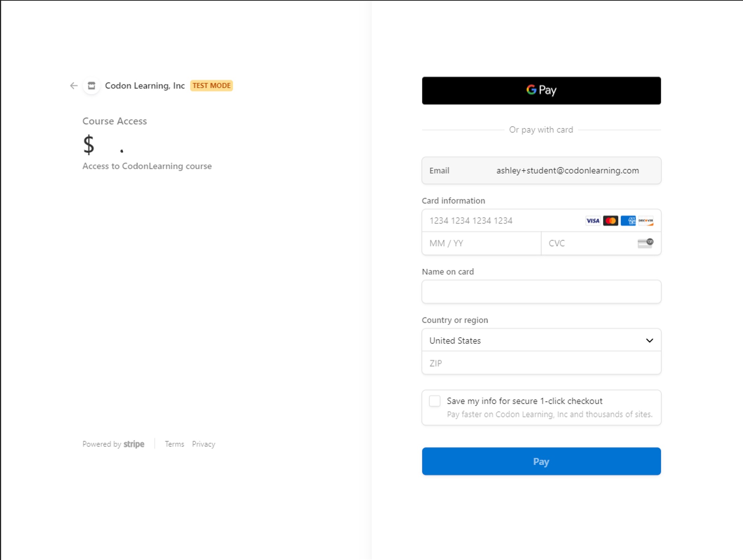Click the Codon Learning store icon
The height and width of the screenshot is (560, 743).
pyautogui.click(x=91, y=86)
